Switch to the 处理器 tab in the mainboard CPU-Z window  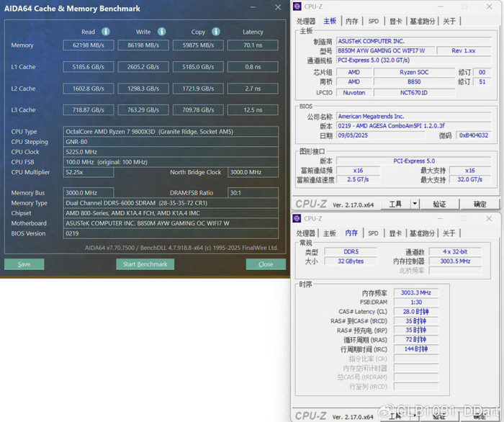pos(306,21)
